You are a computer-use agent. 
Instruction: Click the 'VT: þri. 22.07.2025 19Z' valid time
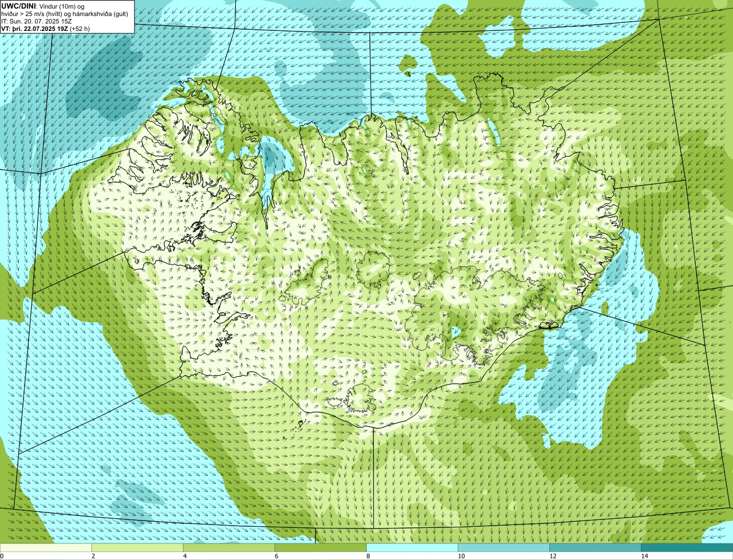click(34, 28)
